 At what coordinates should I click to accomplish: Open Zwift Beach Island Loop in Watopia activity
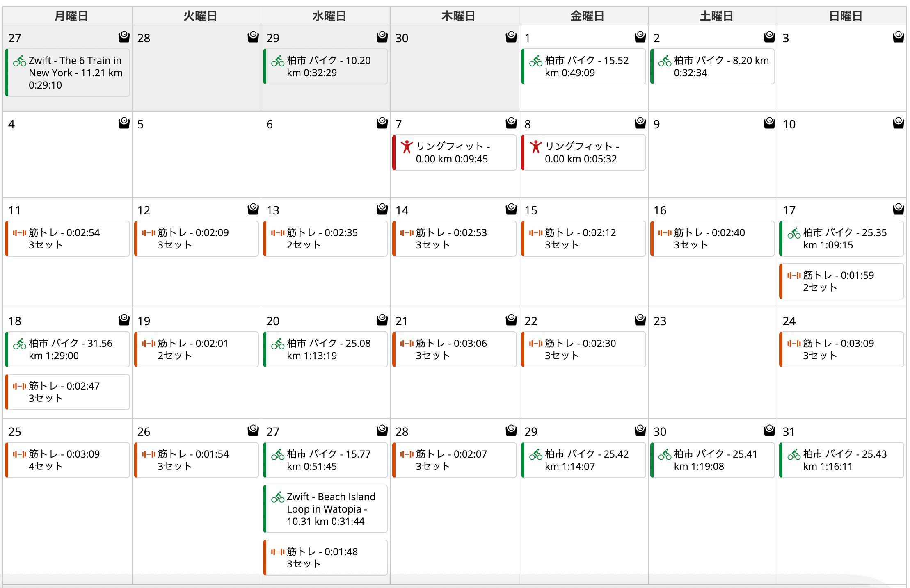coord(325,509)
